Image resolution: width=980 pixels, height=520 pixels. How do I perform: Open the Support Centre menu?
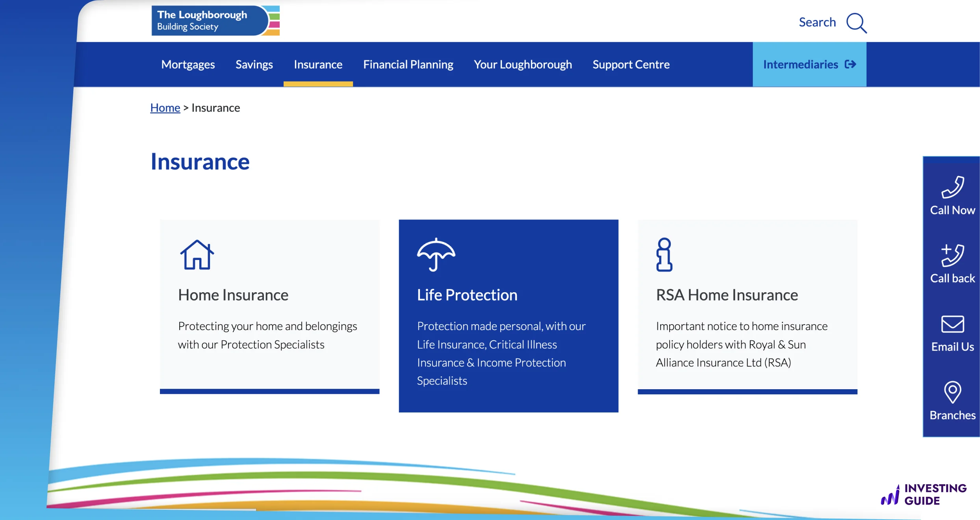631,64
